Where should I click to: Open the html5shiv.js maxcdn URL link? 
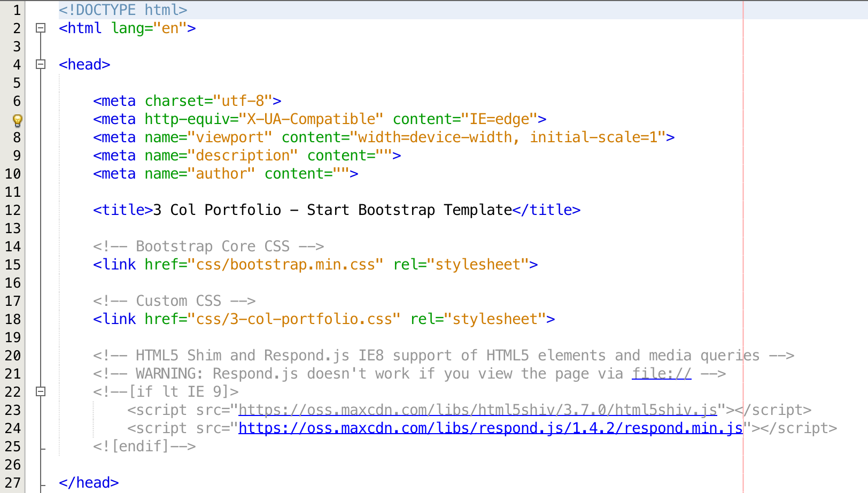point(478,410)
